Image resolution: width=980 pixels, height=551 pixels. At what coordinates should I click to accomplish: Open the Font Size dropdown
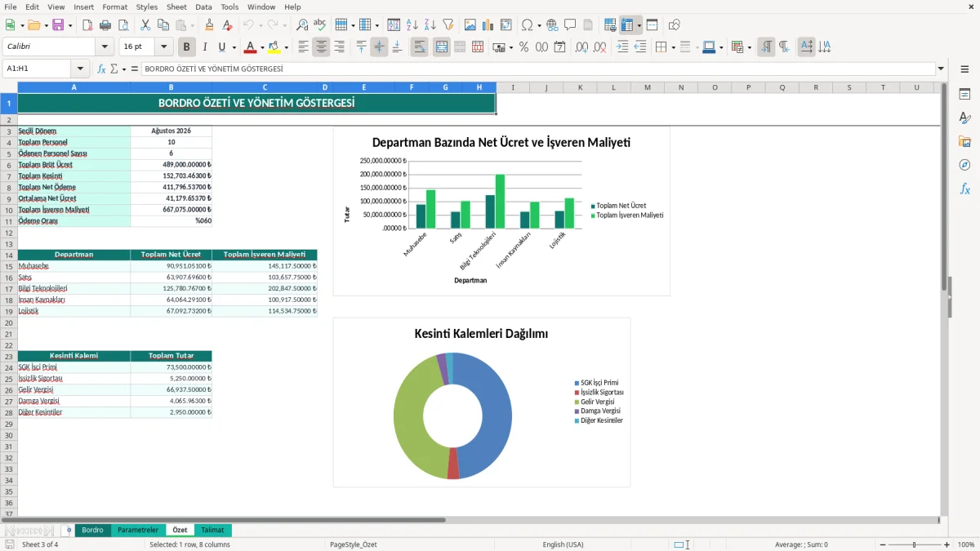tap(164, 47)
